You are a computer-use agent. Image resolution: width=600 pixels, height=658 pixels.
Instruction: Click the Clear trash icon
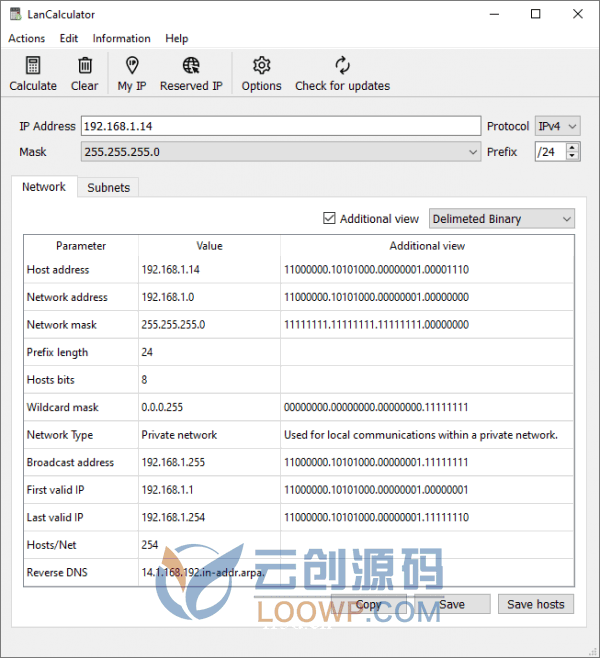click(x=85, y=65)
